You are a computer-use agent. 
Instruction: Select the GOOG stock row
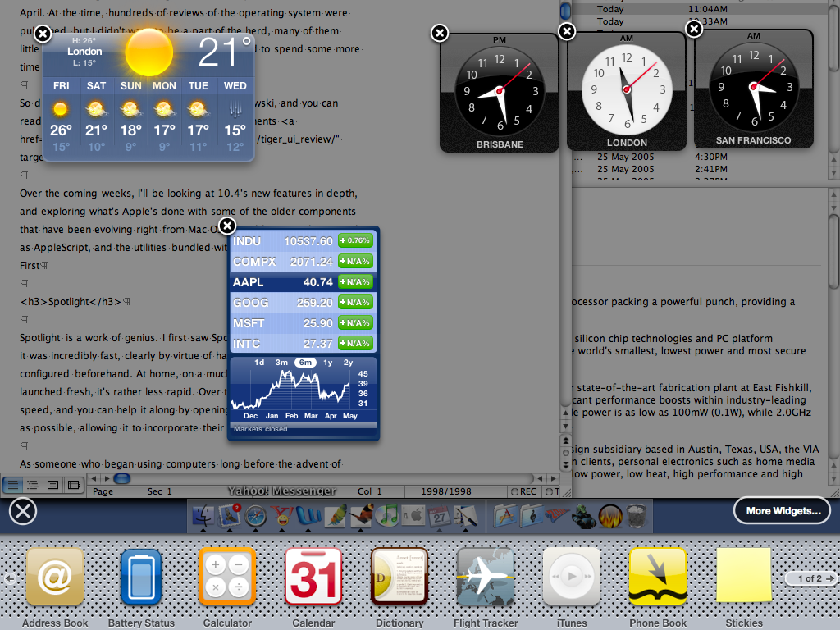[304, 302]
